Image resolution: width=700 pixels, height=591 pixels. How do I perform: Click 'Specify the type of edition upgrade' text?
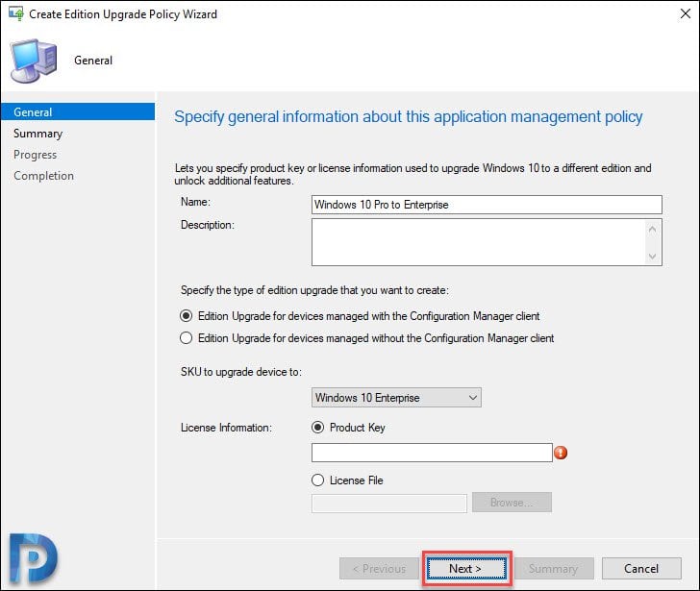point(314,290)
